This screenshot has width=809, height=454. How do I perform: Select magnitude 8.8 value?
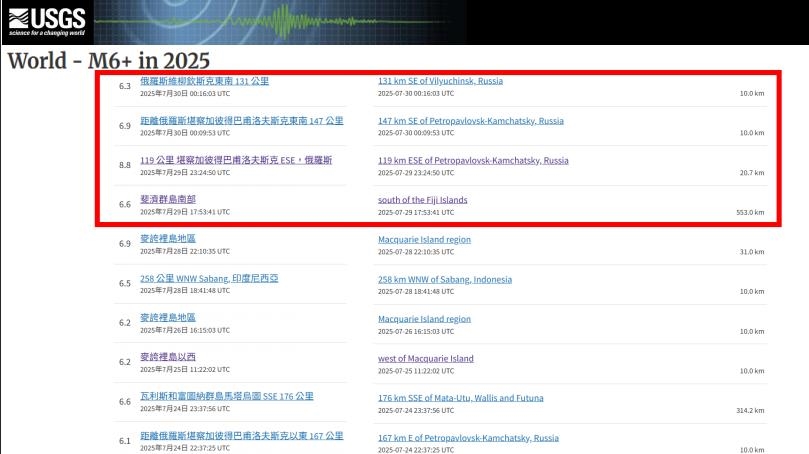point(125,165)
